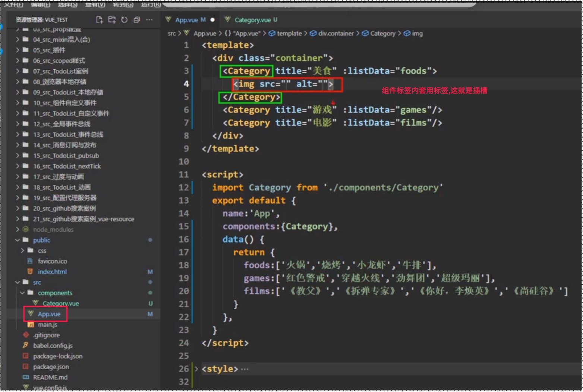Click the films array code line
This screenshot has height=392, width=583.
[x=406, y=291]
